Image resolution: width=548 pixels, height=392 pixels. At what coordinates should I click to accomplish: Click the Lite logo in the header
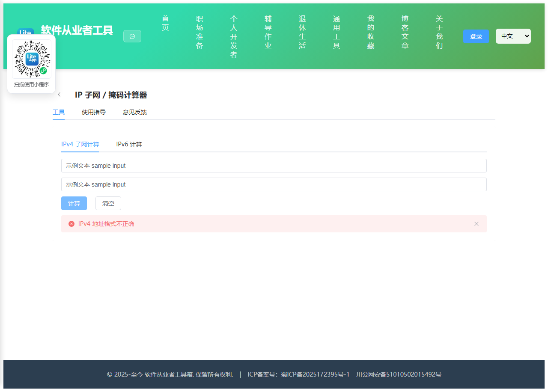(x=26, y=32)
